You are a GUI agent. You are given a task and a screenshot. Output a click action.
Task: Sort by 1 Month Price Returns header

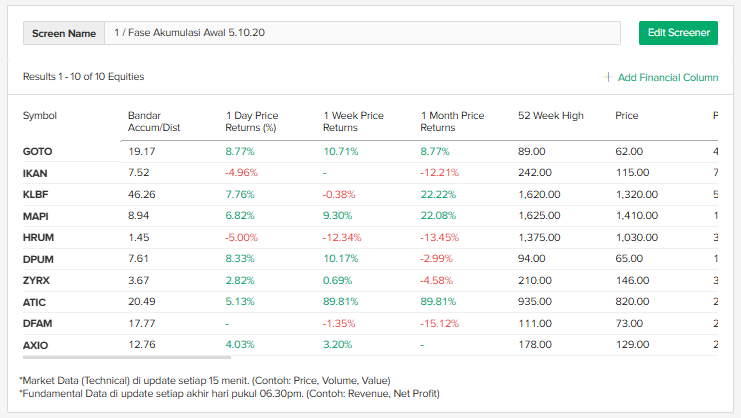(x=452, y=121)
